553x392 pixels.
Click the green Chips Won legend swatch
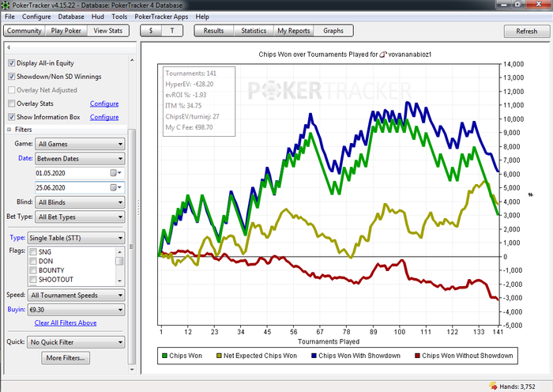(x=164, y=356)
